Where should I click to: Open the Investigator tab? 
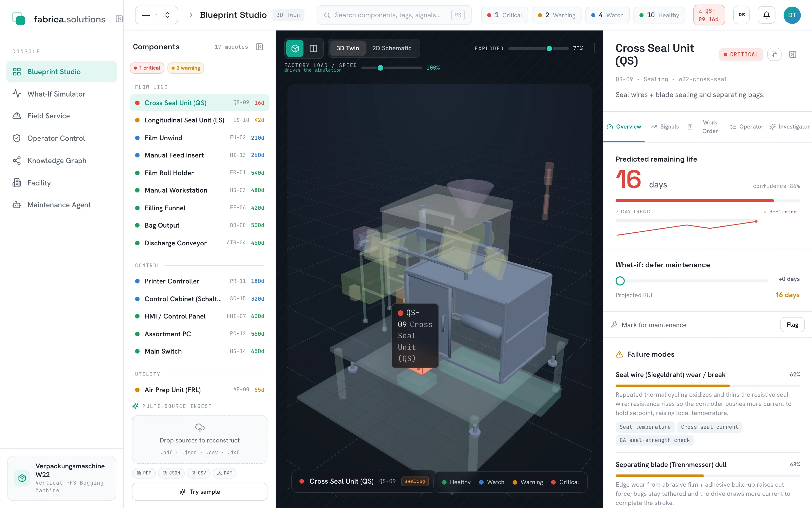click(789, 127)
